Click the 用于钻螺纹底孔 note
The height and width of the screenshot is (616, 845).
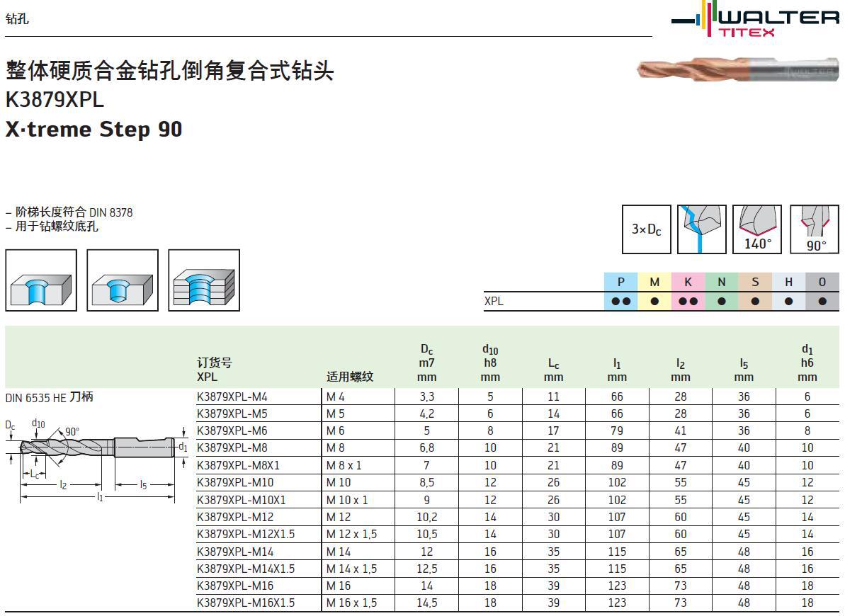[52, 227]
